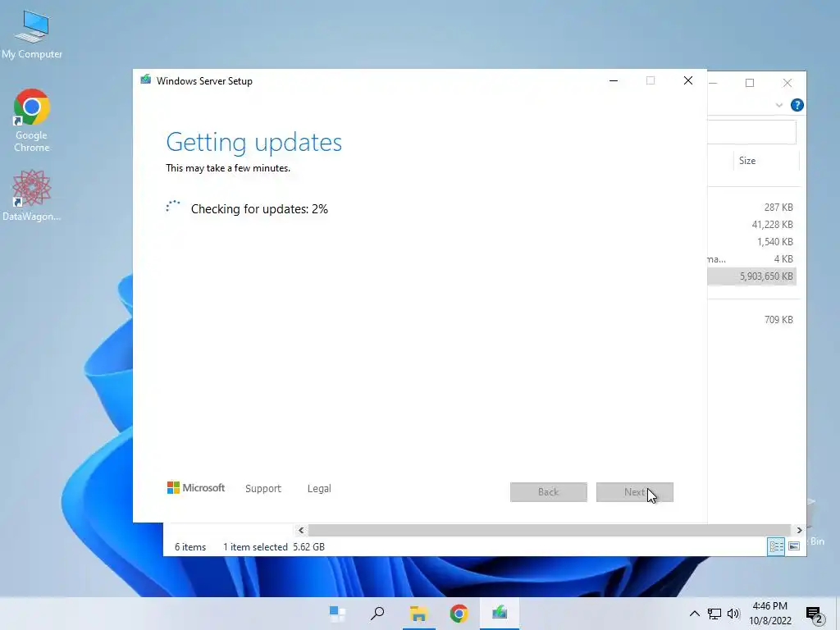Image resolution: width=840 pixels, height=630 pixels.
Task: Select the file sized 5,903,650 KB
Action: [752, 276]
